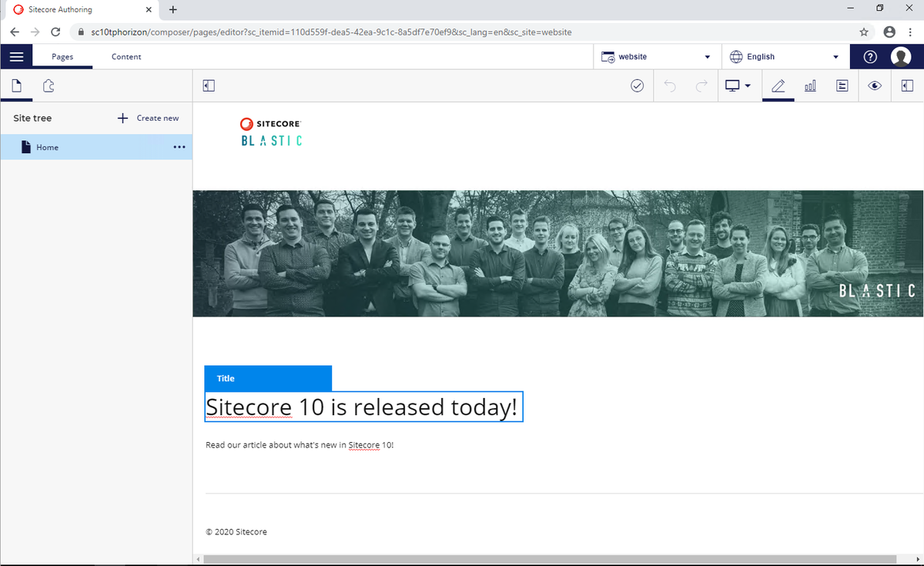924x566 pixels.
Task: Open the Chrome three-dots menu
Action: coord(910,32)
